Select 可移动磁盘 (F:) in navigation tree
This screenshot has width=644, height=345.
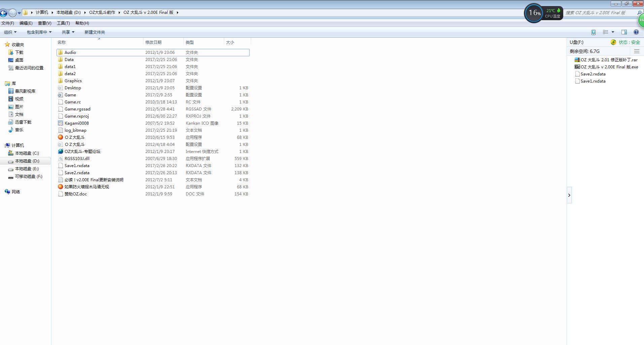(29, 176)
